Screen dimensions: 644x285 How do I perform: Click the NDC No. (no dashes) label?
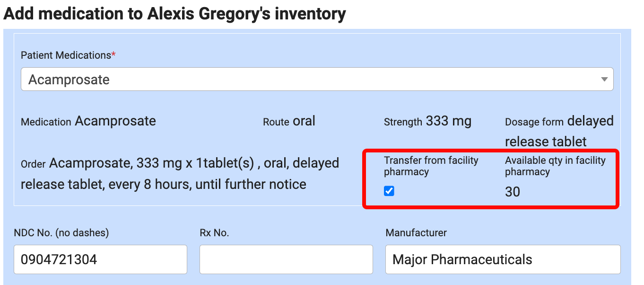pyautogui.click(x=61, y=233)
